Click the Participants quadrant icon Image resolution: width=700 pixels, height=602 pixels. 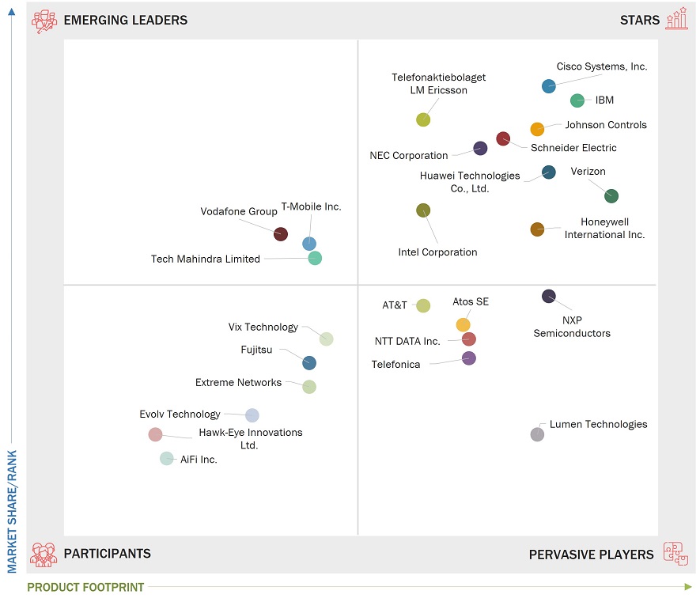[44, 554]
